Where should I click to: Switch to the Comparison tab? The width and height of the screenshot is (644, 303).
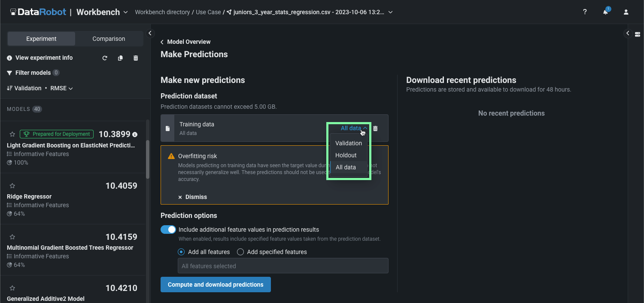click(109, 39)
